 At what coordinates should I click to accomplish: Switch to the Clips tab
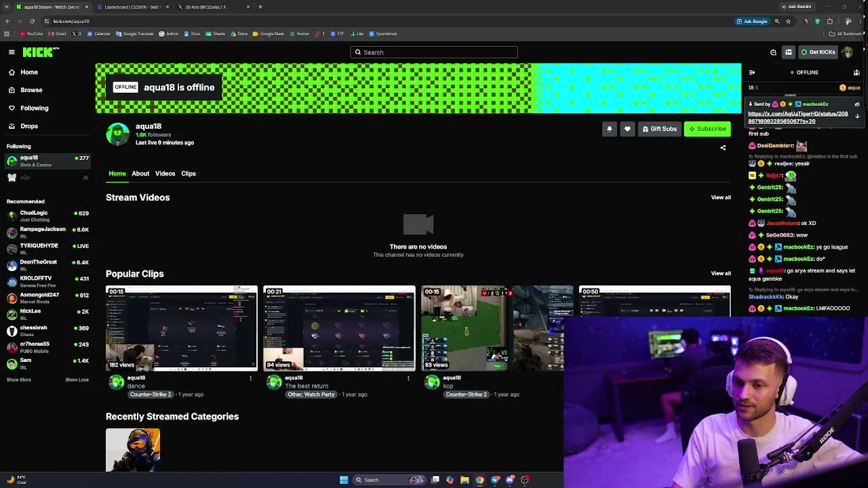(189, 174)
